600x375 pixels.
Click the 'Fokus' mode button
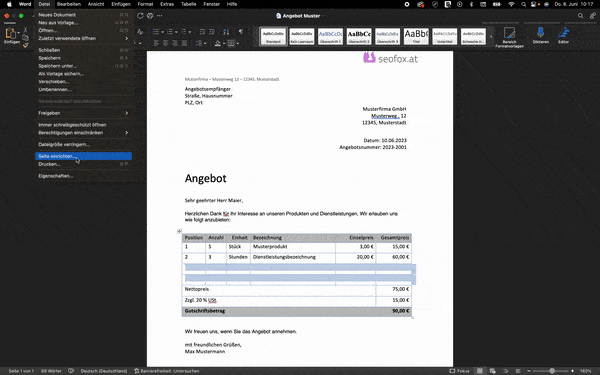[460, 371]
